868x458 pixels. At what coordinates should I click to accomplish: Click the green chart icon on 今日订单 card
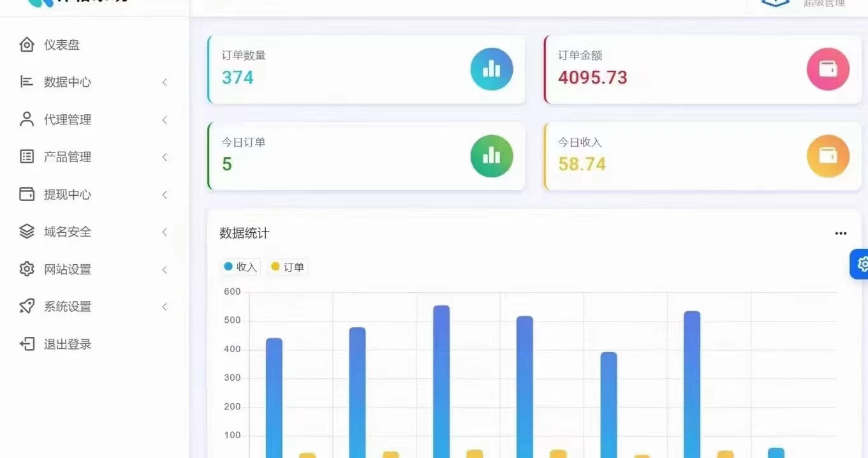pos(491,156)
